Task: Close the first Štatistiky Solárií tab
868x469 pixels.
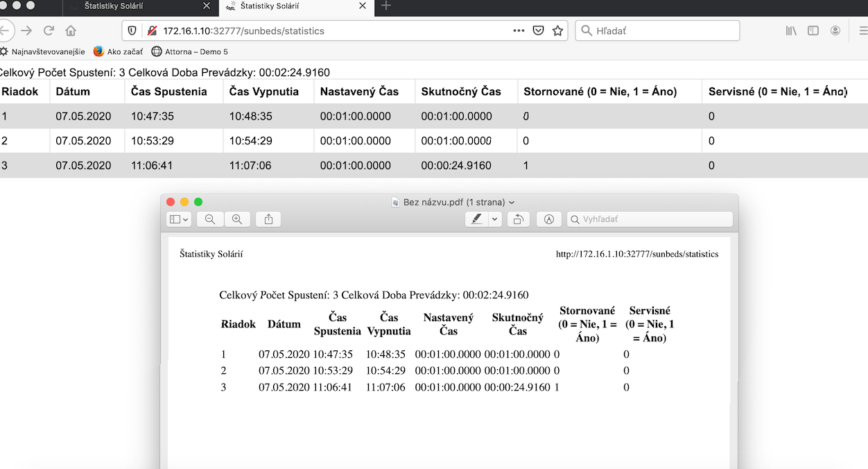Action: point(206,6)
